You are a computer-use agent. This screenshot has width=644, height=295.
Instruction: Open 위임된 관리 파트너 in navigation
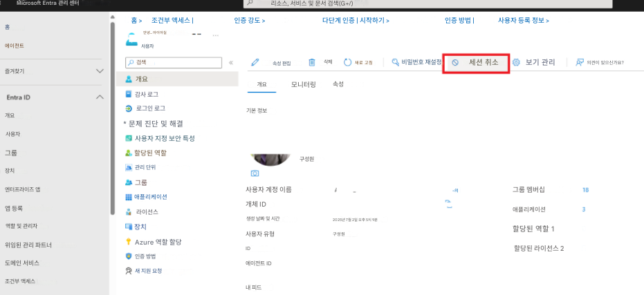tap(28, 245)
